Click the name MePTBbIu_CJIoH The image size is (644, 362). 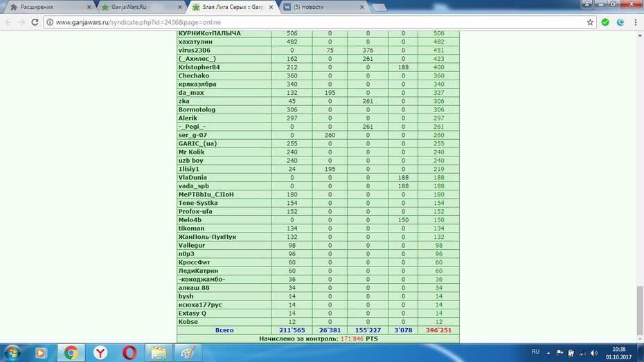(x=206, y=194)
